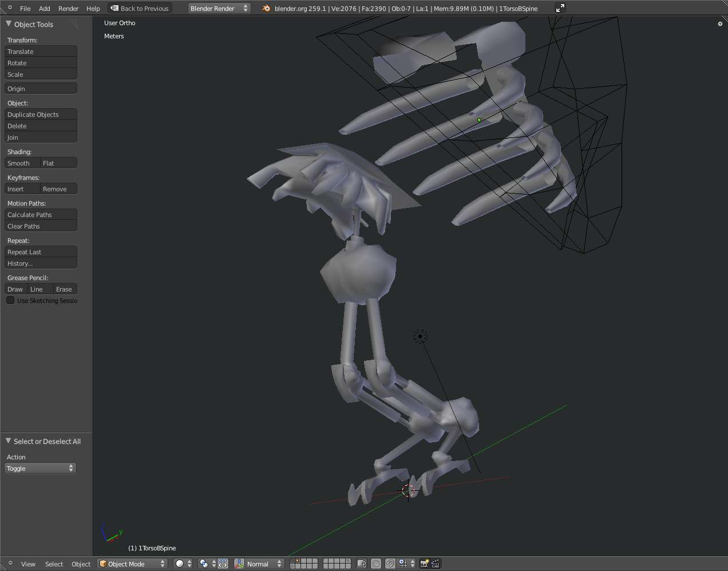Toggle proportional editing circle icon
The width and height of the screenshot is (728, 571).
coord(376,564)
